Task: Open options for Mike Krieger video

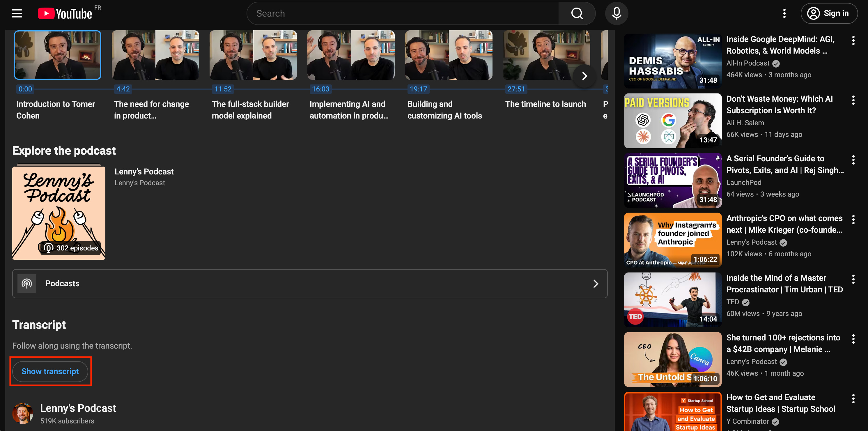Action: [x=853, y=220]
